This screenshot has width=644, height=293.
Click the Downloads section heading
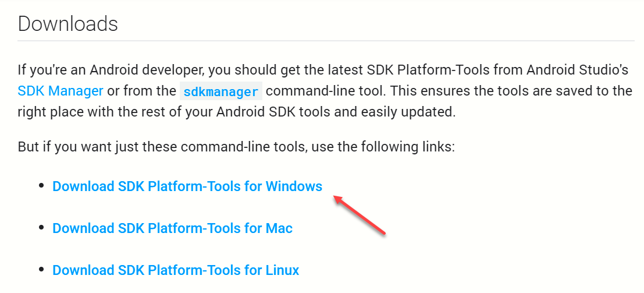pyautogui.click(x=67, y=24)
